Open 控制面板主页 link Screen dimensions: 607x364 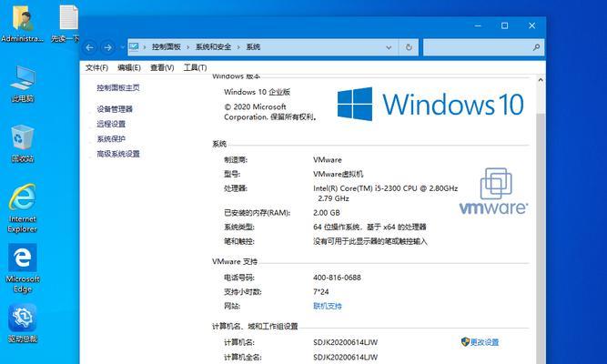(118, 88)
